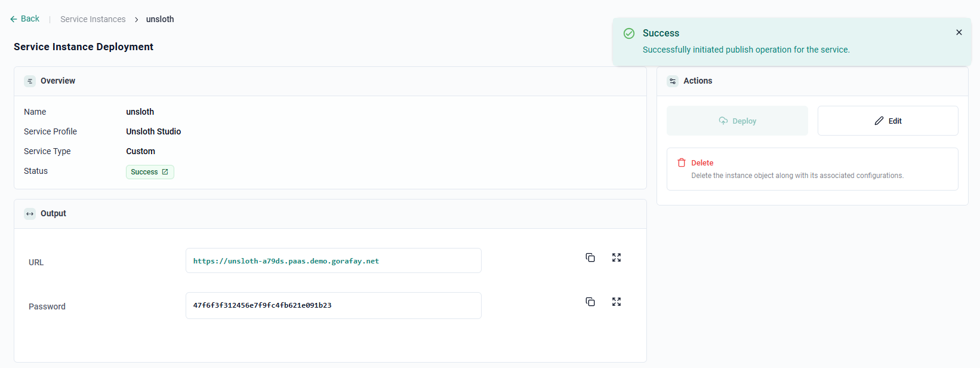Copy the Password value
This screenshot has width=980, height=368.
coord(590,302)
